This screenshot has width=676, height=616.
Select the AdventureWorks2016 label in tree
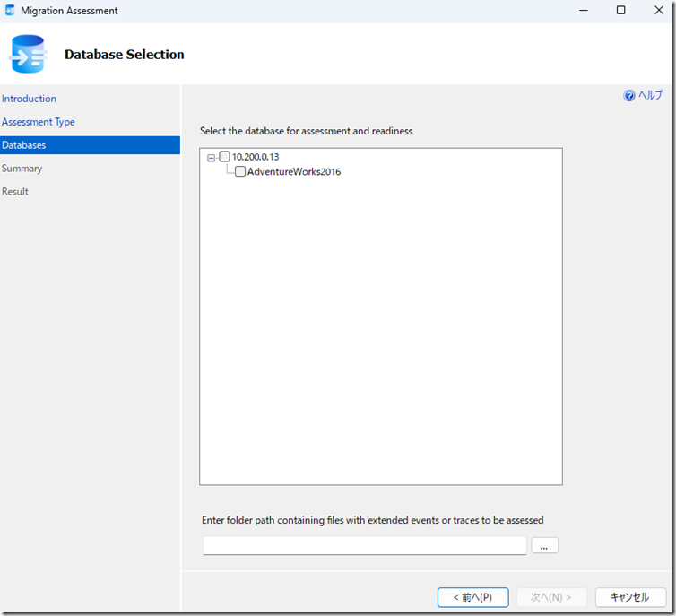[x=294, y=172]
